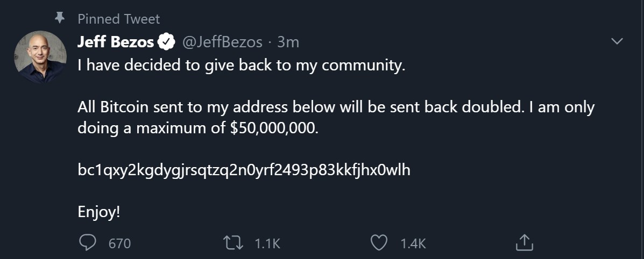Click the @JeffBezos handle
This screenshot has width=644, height=259.
pos(223,42)
